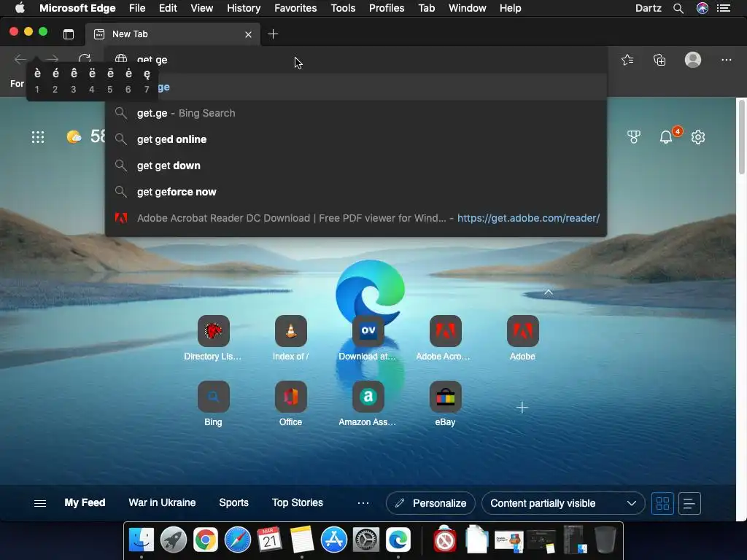Open Spotlight search in menu bar

click(678, 8)
